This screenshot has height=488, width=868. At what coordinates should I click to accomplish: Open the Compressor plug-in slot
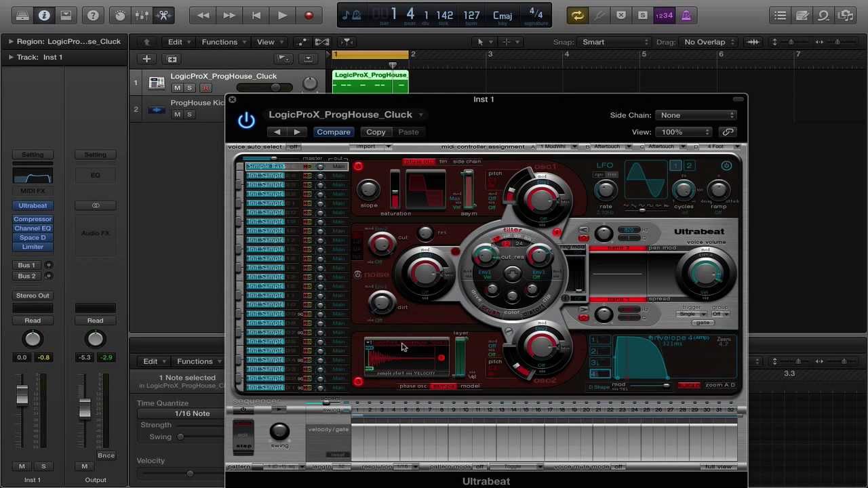[33, 219]
